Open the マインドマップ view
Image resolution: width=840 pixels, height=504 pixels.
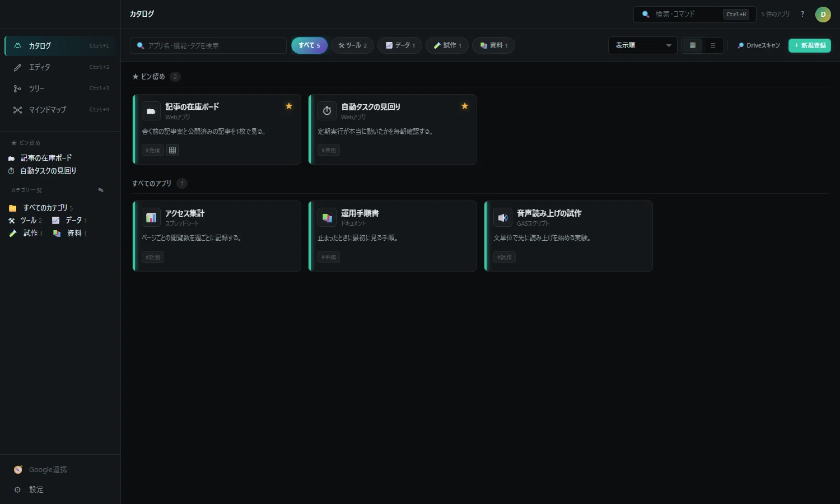coord(60,110)
